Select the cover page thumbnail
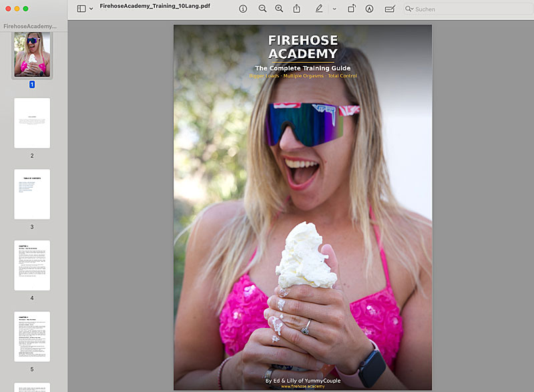Image resolution: width=534 pixels, height=392 pixels. (31, 56)
